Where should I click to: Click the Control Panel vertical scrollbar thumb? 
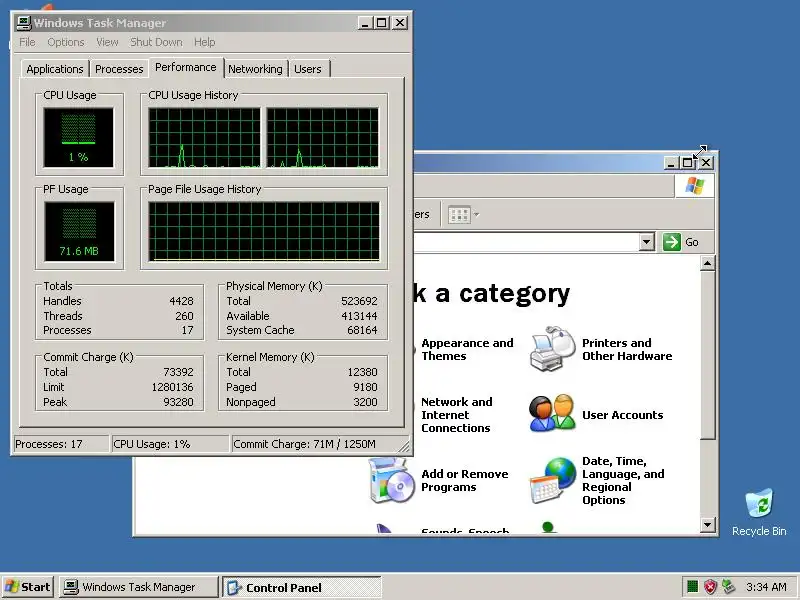pos(708,355)
